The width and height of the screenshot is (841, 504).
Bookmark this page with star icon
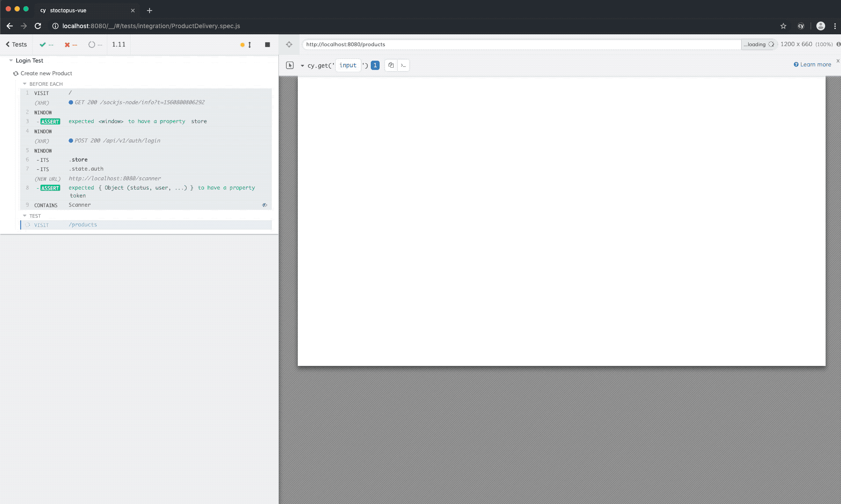[783, 26]
